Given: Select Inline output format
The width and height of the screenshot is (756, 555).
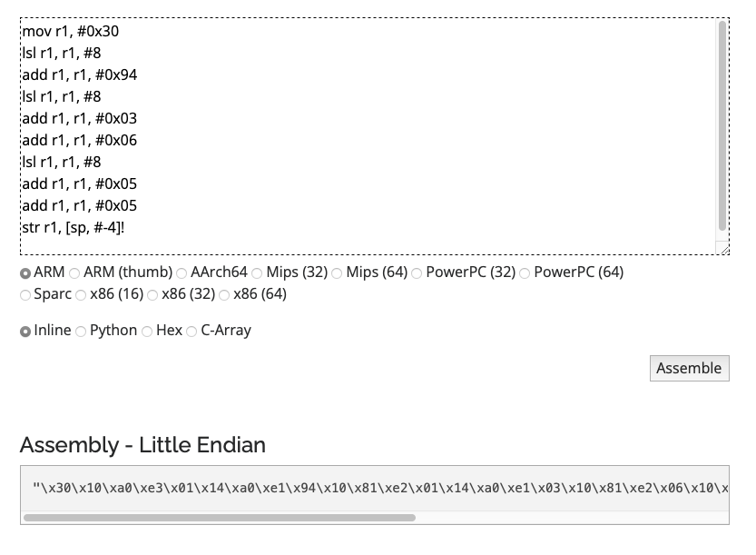Looking at the screenshot, I should pyautogui.click(x=25, y=332).
